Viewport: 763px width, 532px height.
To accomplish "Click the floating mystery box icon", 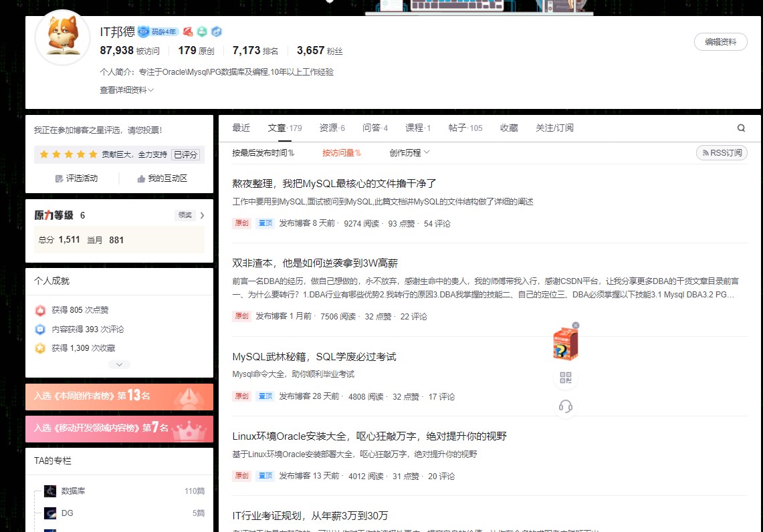I will (x=565, y=344).
